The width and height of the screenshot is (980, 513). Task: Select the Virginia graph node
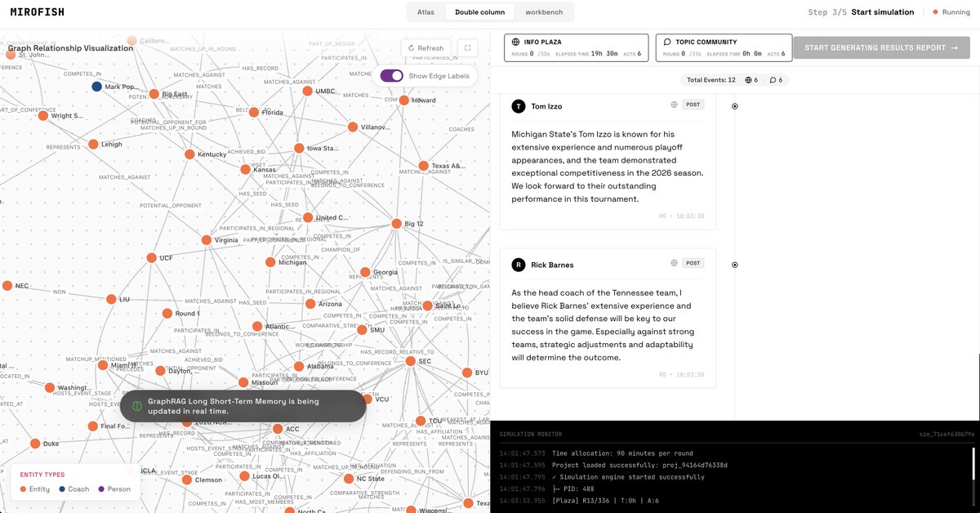(x=207, y=240)
